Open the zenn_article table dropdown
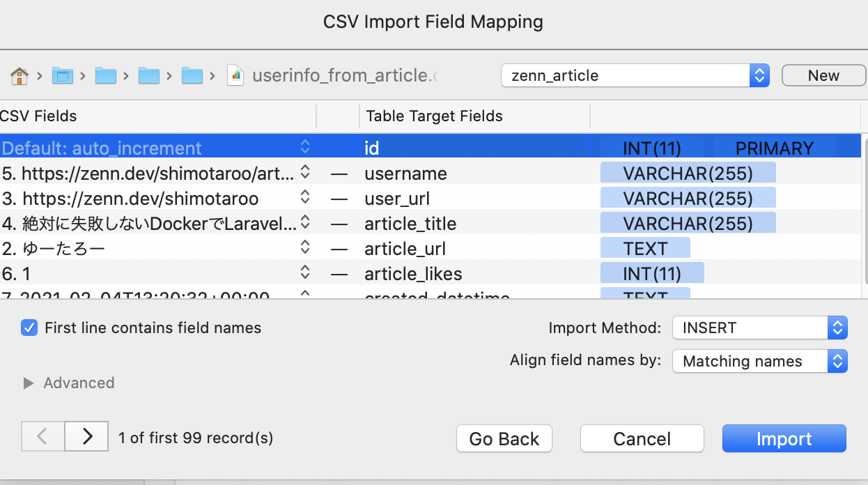The image size is (868, 485). pyautogui.click(x=635, y=75)
